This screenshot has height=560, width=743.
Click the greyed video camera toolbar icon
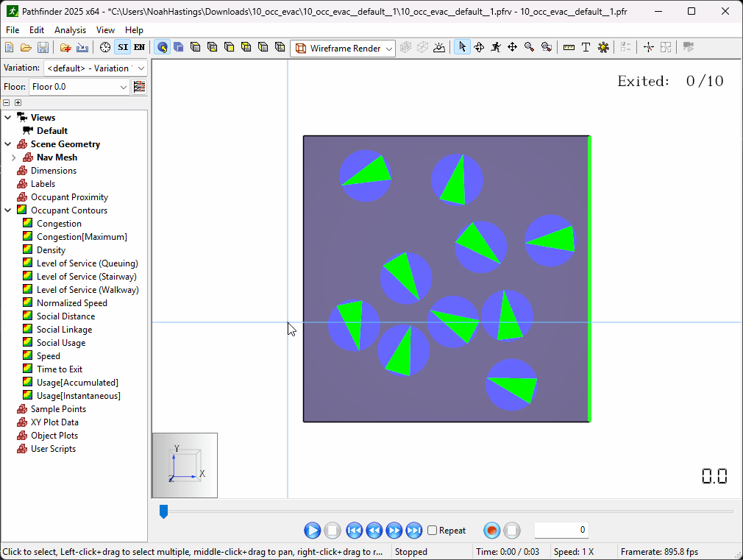coord(689,47)
